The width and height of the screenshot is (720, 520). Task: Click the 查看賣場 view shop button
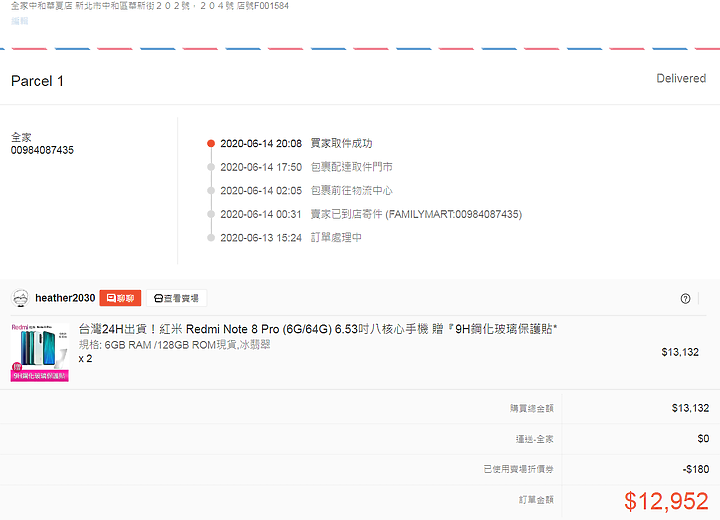[x=176, y=298]
